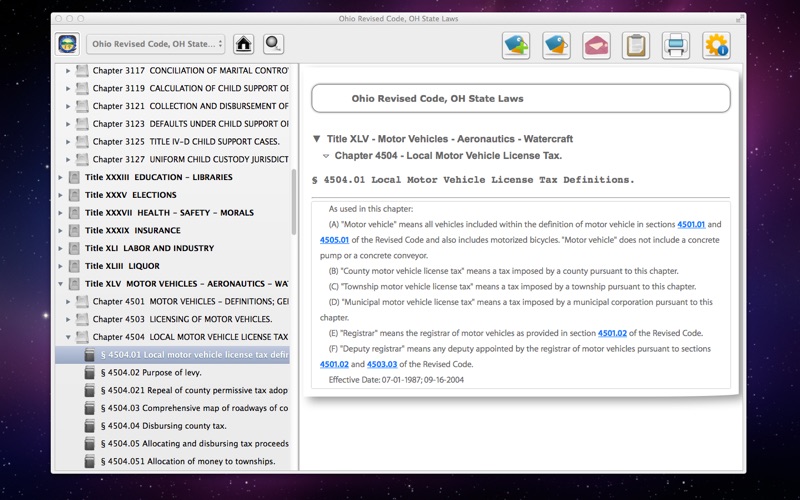The height and width of the screenshot is (500, 800).
Task: Select Chapter 3117 Conciliation of Marital row
Action: coord(172,71)
